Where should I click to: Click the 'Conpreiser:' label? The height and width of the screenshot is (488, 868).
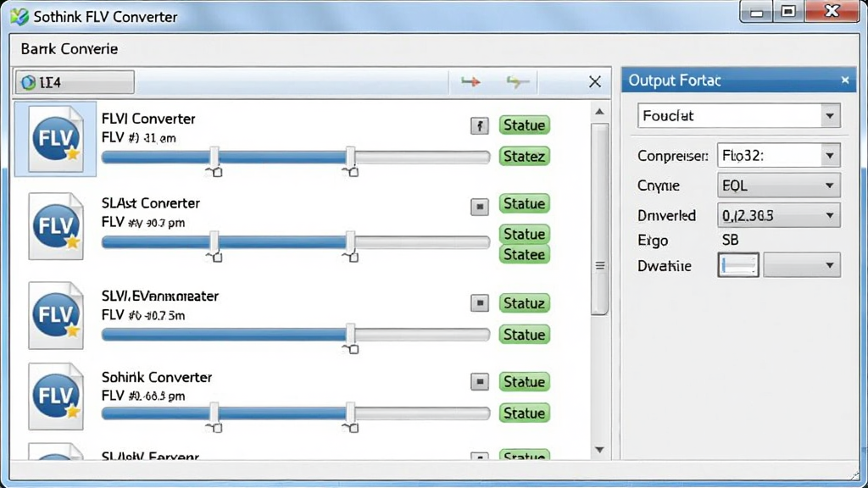(x=672, y=156)
